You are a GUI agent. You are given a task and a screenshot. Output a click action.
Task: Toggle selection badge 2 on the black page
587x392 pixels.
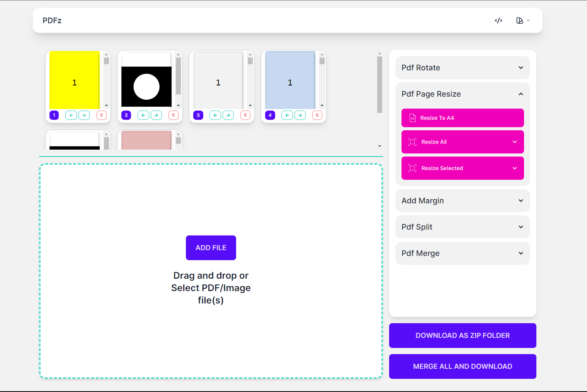[126, 115]
